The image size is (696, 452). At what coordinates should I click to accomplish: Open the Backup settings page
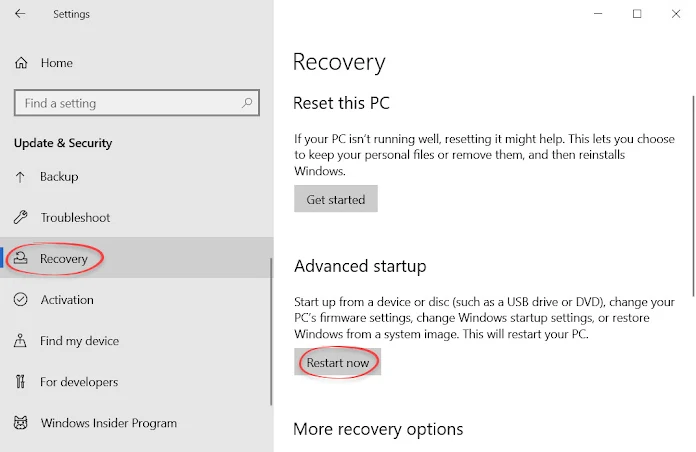pos(59,177)
